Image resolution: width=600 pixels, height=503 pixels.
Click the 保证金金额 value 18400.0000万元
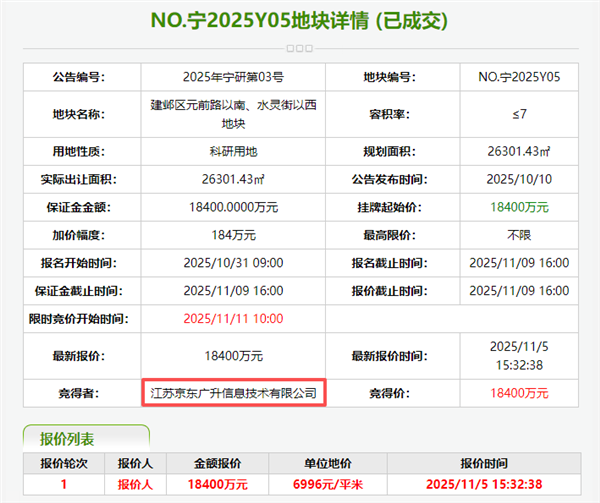tap(233, 207)
